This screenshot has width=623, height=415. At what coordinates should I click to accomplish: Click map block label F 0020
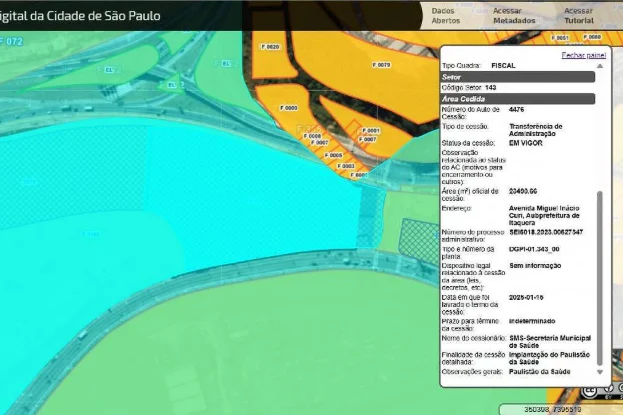coord(270,47)
